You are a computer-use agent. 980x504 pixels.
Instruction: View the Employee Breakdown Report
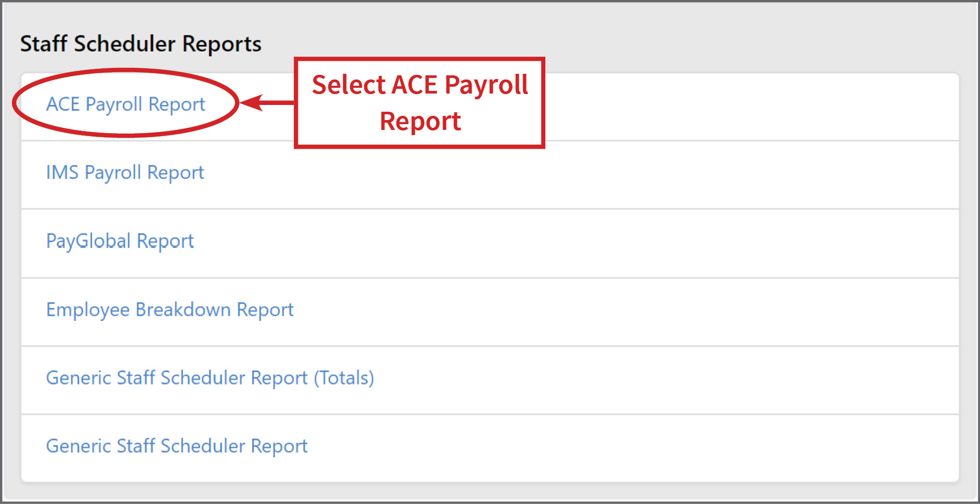coord(169,310)
